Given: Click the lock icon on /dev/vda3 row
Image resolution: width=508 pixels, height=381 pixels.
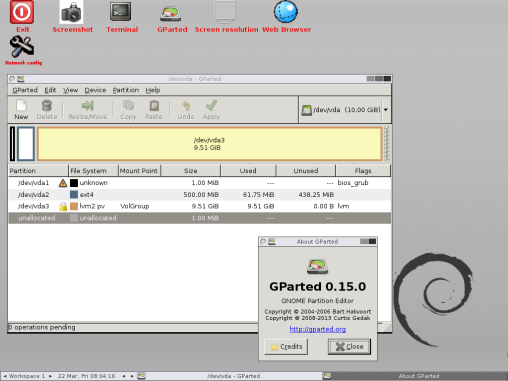Looking at the screenshot, I should pyautogui.click(x=63, y=207).
